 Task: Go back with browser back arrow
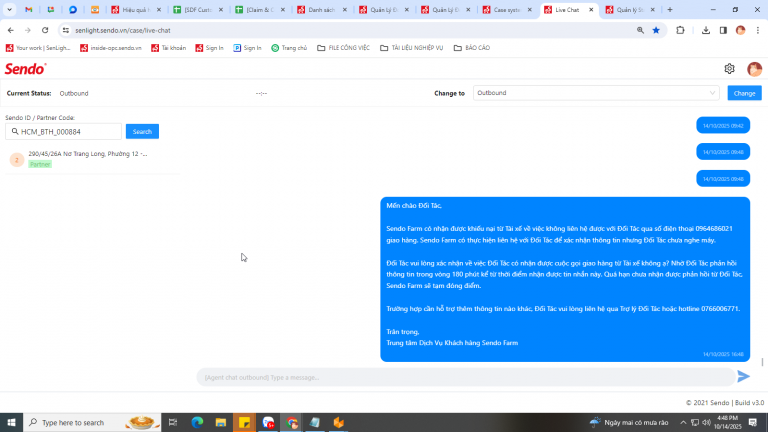[x=11, y=30]
